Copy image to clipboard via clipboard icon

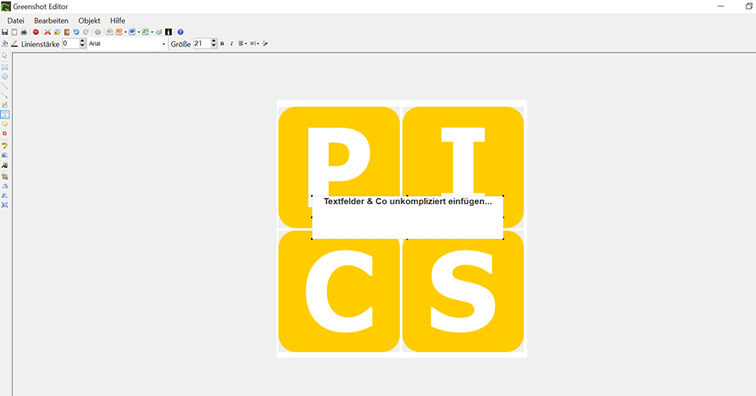coord(14,32)
